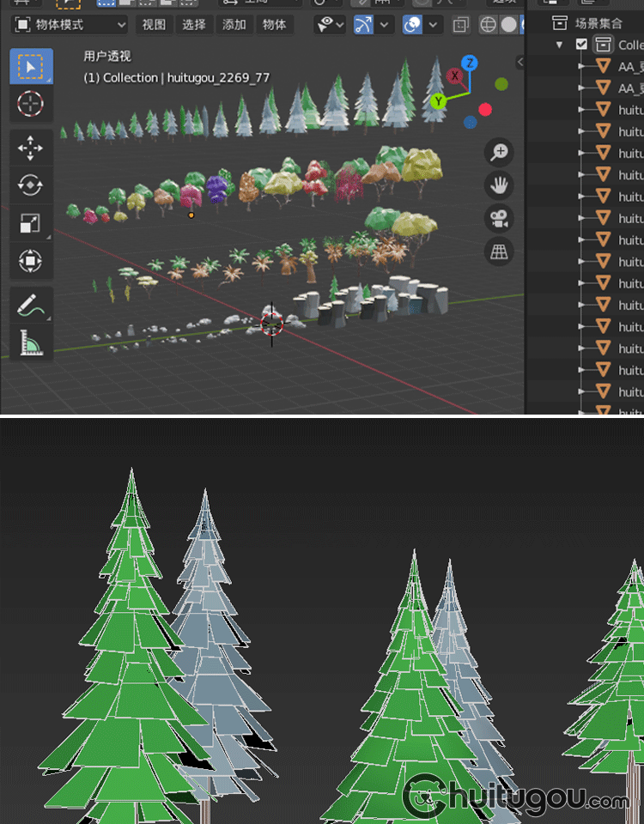Activate the Transform tool
The width and height of the screenshot is (644, 824).
[x=31, y=261]
